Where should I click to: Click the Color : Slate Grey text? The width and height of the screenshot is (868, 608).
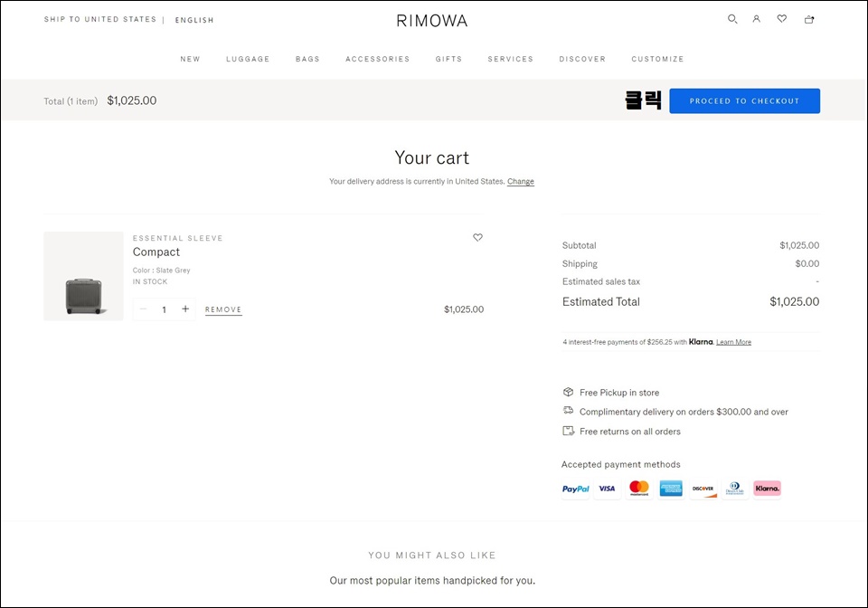161,271
